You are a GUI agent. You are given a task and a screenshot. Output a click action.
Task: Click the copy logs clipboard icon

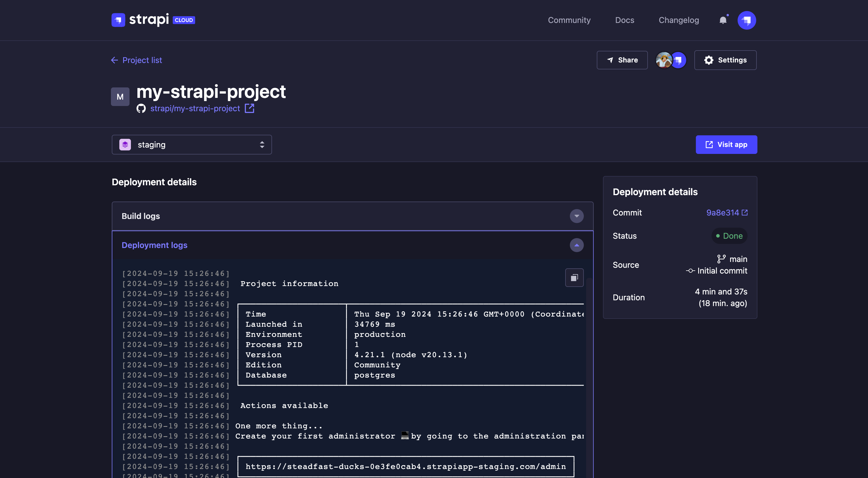pos(574,277)
